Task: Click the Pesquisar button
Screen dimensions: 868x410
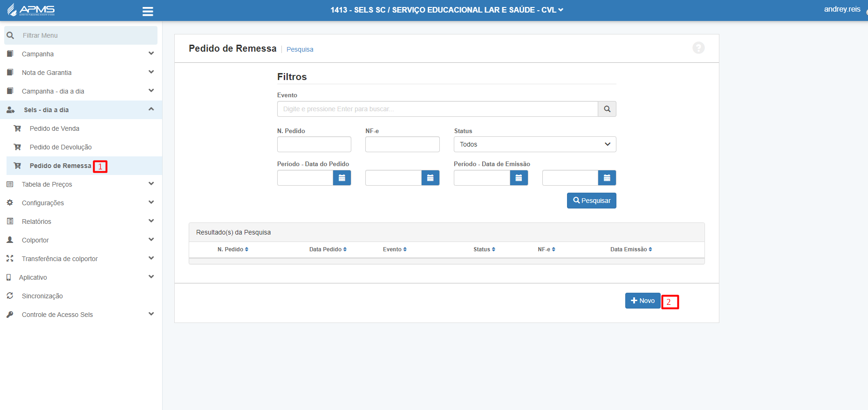Action: click(x=591, y=201)
